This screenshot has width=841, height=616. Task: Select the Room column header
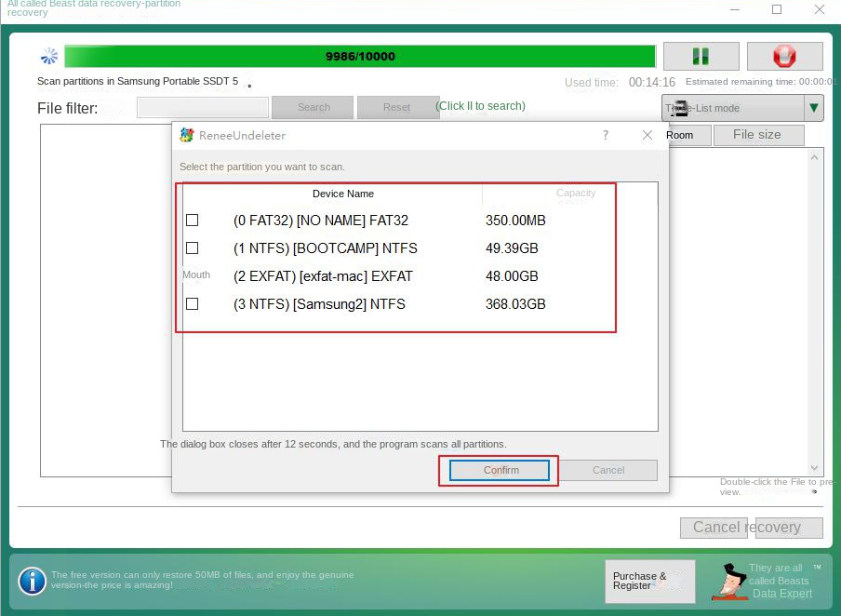(x=682, y=135)
